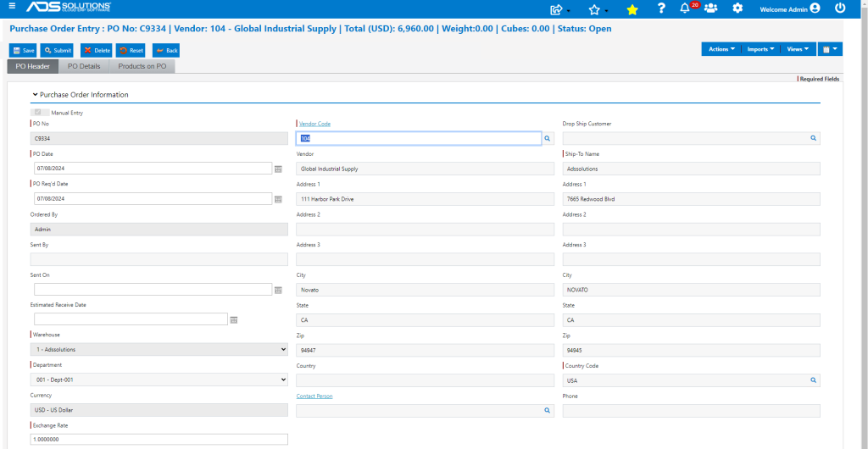
Task: Click Vendor name Global Industrial Supply field
Action: (426, 169)
